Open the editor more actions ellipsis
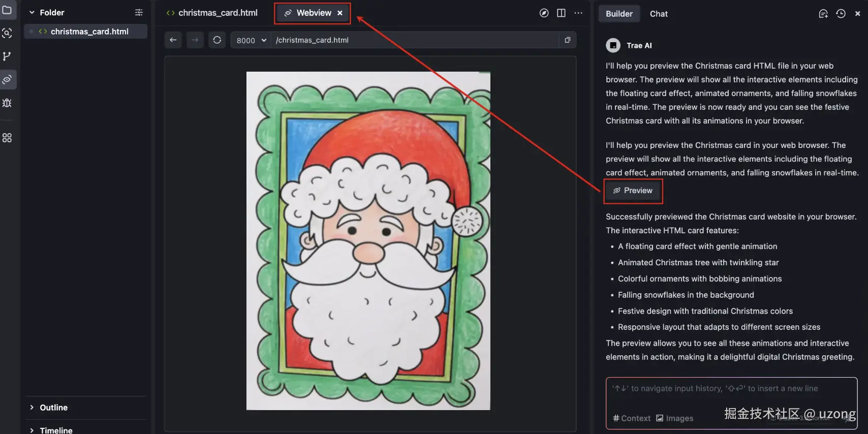The width and height of the screenshot is (868, 434). [x=578, y=13]
